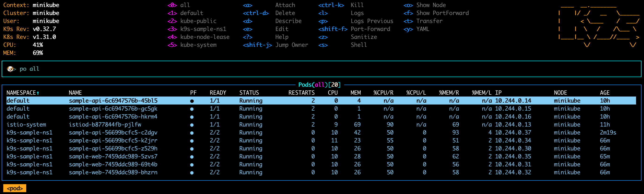This screenshot has width=644, height=194.
Task: Select the <5> kube-system namespace shortcut
Action: [x=192, y=45]
